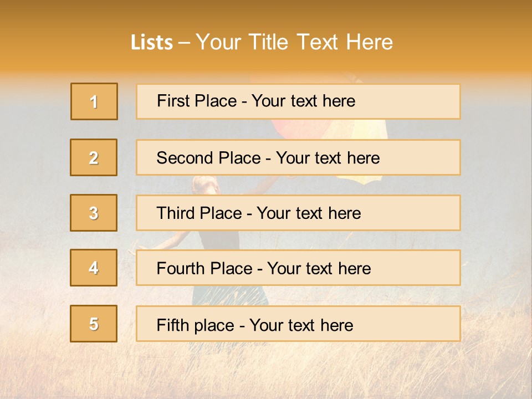This screenshot has height=399, width=532.
Task: Click the slide title text
Action: 262,42
